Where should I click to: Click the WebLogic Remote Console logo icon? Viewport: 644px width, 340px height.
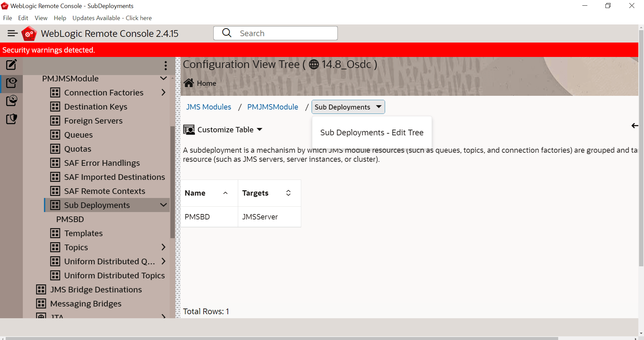29,33
